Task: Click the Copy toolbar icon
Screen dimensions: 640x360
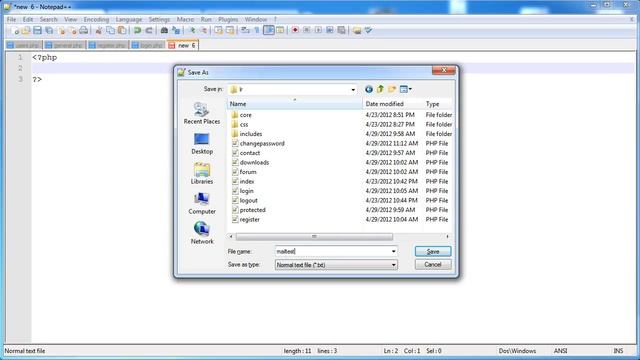Action: 110,31
